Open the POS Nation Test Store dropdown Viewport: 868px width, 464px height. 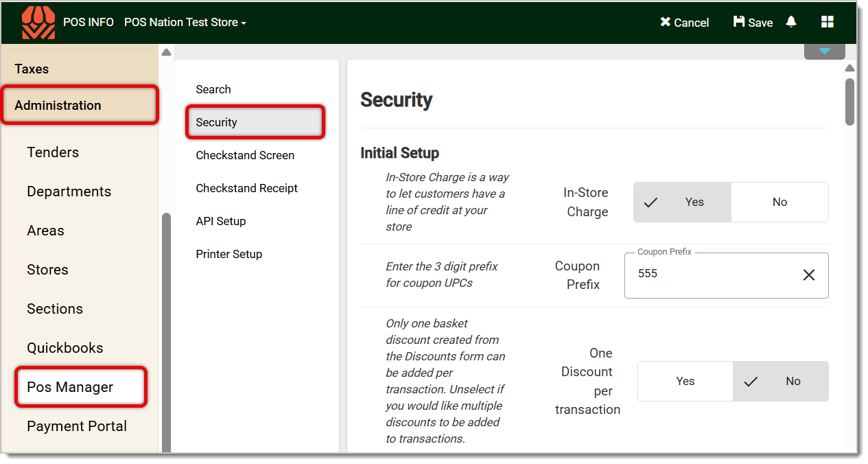click(185, 22)
